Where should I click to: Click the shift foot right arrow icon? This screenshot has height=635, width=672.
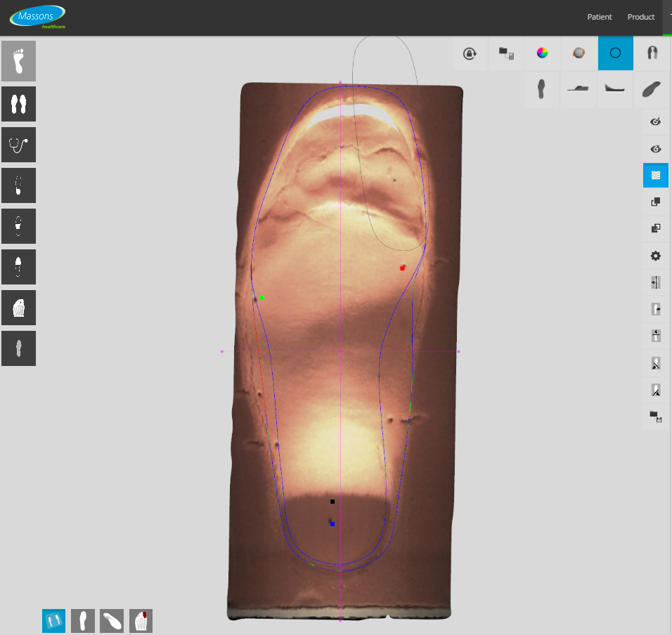coord(656,309)
